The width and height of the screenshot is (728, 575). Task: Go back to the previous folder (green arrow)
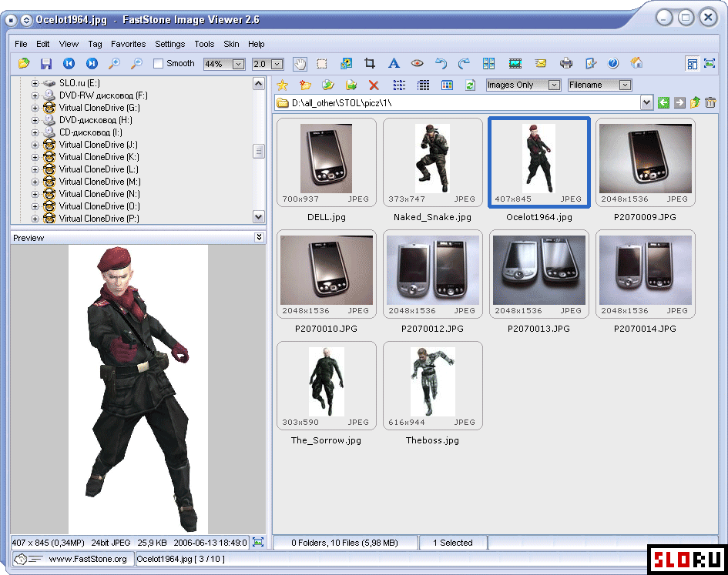(x=663, y=103)
